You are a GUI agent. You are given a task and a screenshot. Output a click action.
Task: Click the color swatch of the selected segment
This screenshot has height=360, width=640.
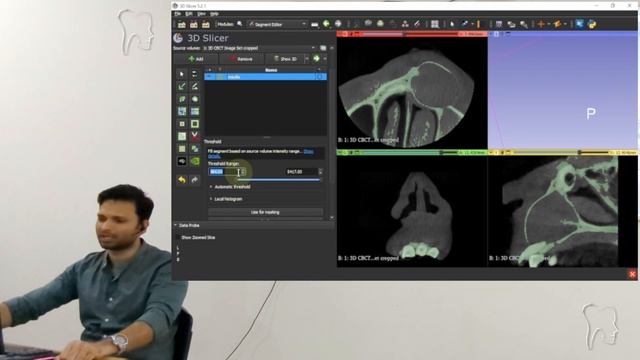click(221, 77)
